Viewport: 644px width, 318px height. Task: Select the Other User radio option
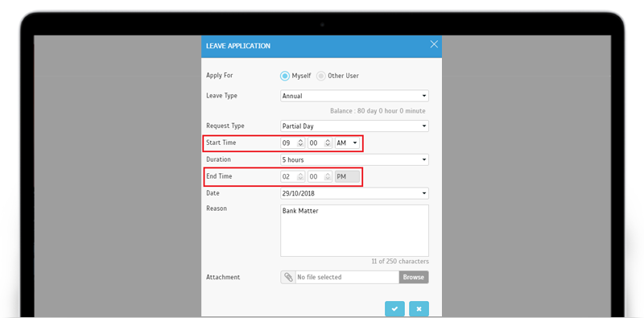click(321, 76)
